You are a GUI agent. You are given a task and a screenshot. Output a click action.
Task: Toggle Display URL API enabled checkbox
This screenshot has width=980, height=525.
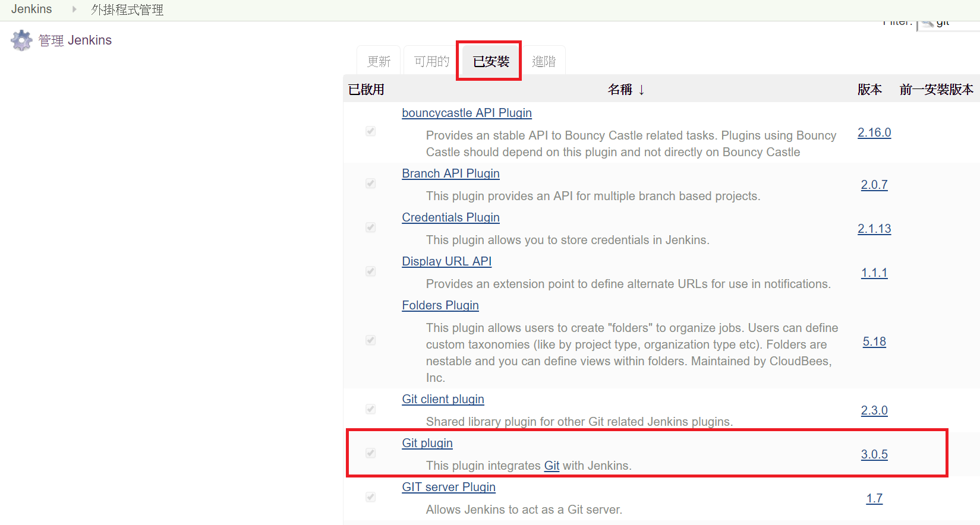pyautogui.click(x=370, y=271)
